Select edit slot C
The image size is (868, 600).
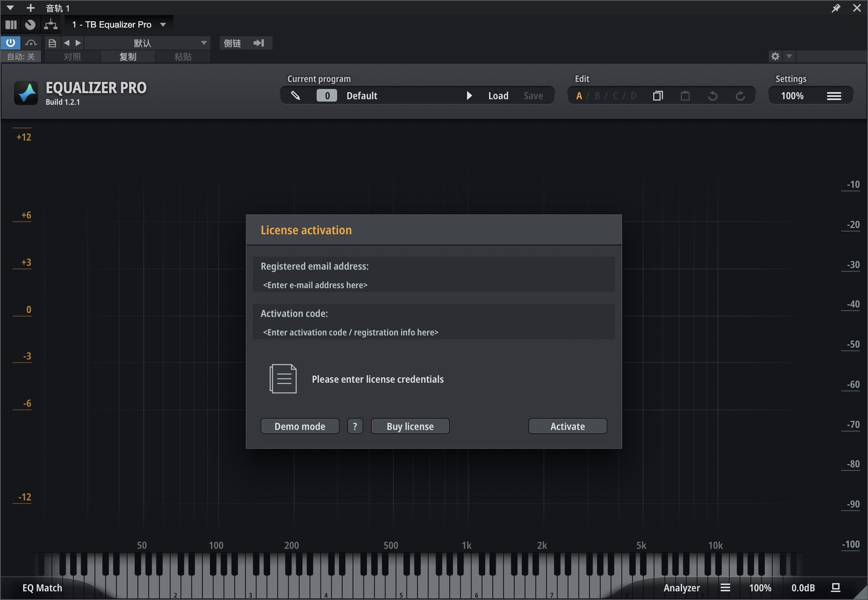[615, 96]
